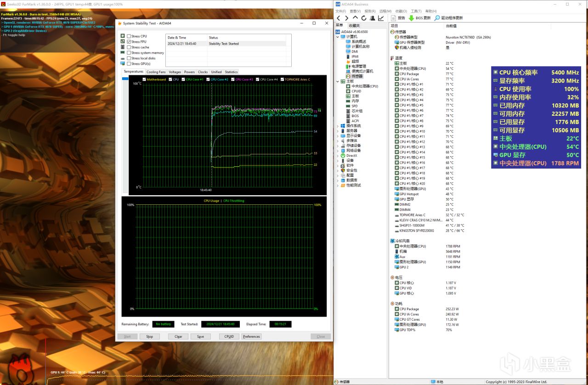This screenshot has width=588, height=385.
Task: Click the green BIOS 更新 download icon
Action: (411, 18)
